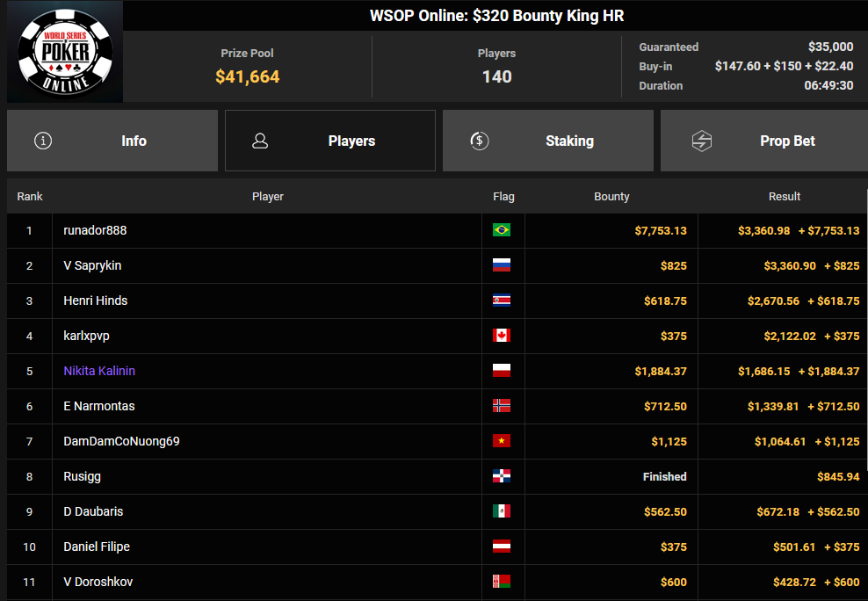
Task: Click the person icon on Players tab
Action: coord(260,141)
